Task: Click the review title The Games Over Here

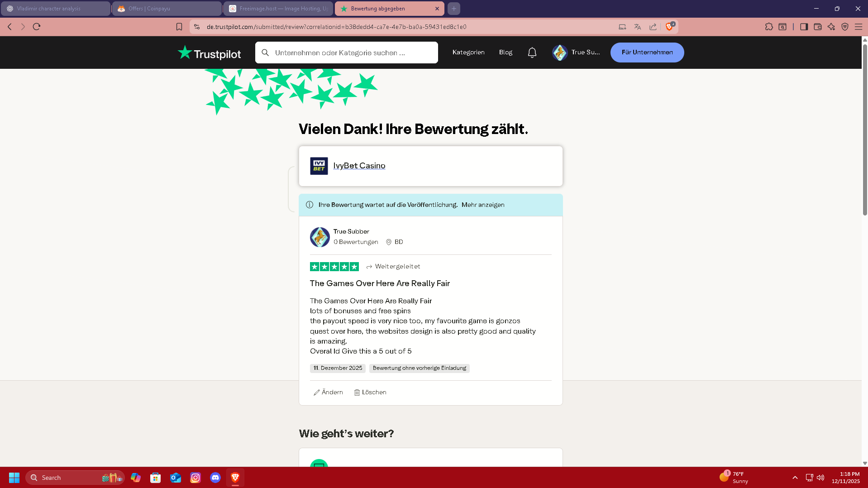Action: [380, 283]
